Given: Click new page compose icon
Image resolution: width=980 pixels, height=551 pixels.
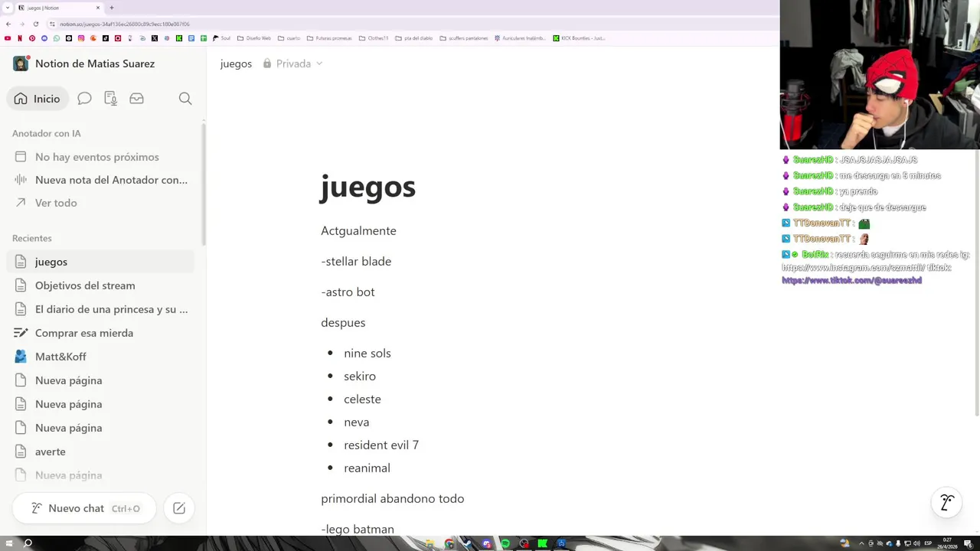Looking at the screenshot, I should [179, 508].
